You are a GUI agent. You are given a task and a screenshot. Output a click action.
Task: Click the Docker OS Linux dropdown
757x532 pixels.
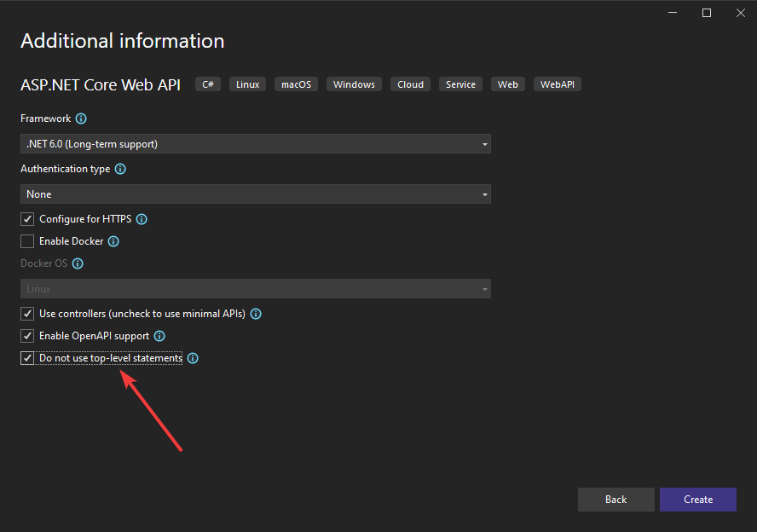256,289
